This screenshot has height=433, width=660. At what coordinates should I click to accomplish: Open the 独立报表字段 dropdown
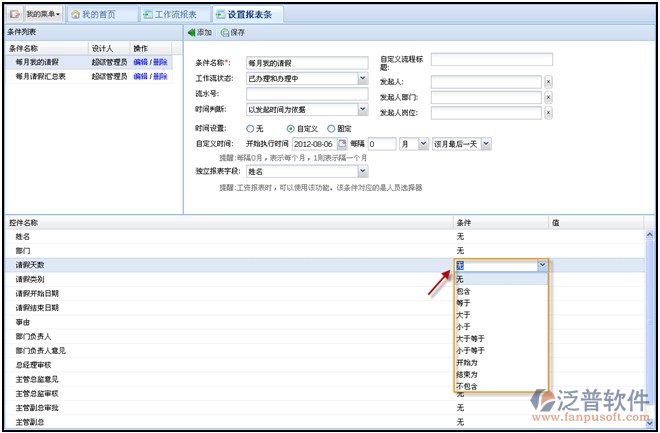tap(362, 171)
